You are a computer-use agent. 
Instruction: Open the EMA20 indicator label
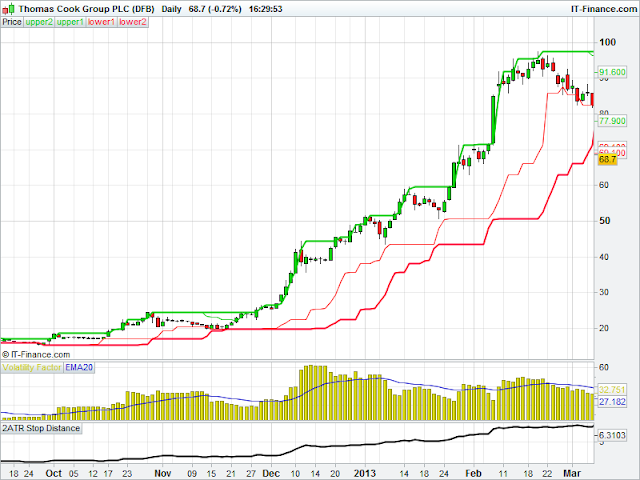click(79, 367)
